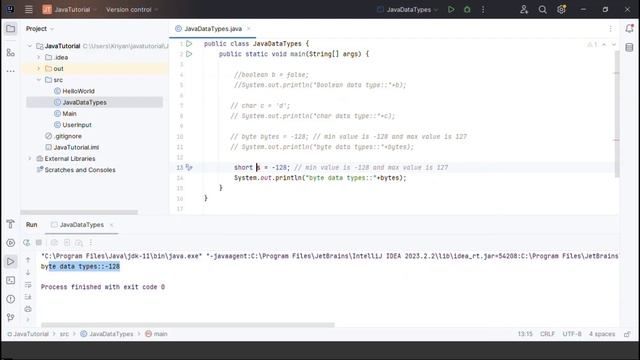Expand the out folder
This screenshot has width=640, height=360.
coord(39,69)
